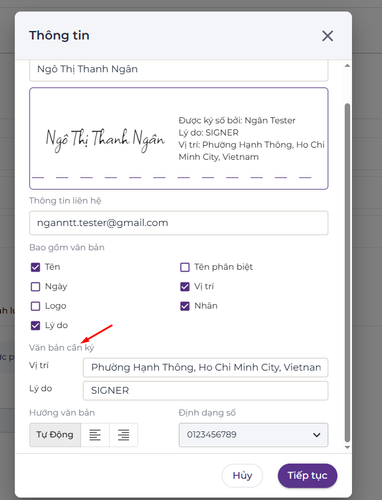The height and width of the screenshot is (500, 382).
Task: Uncheck the Vị trí checkbox
Action: [185, 287]
